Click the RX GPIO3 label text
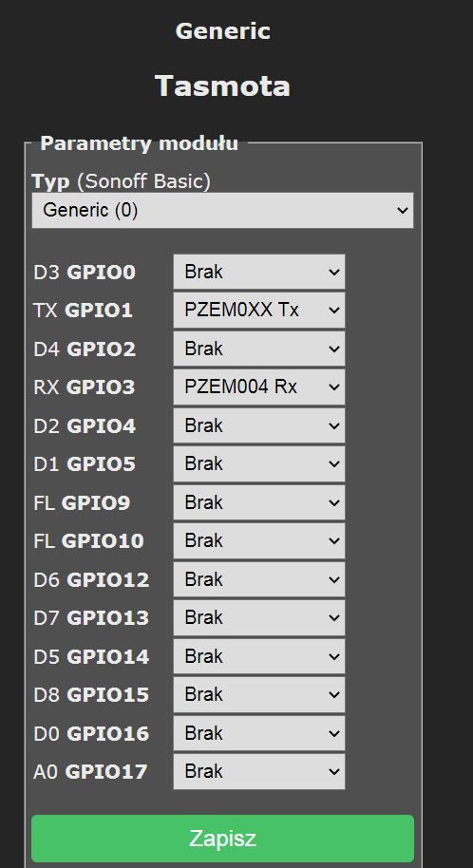473x868 pixels. [85, 387]
